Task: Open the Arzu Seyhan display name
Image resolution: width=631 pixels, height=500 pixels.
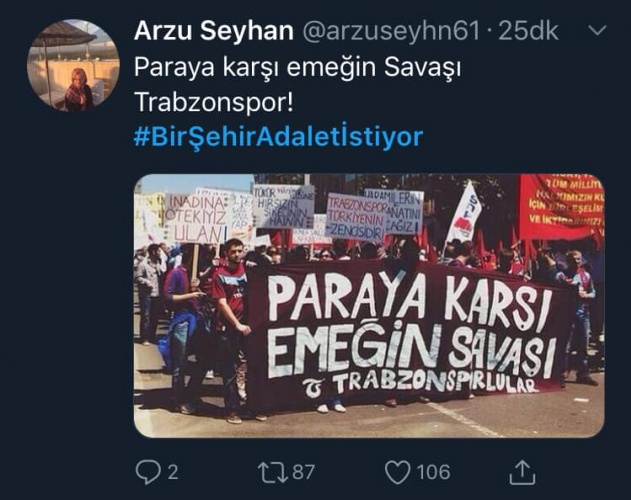Action: click(214, 31)
